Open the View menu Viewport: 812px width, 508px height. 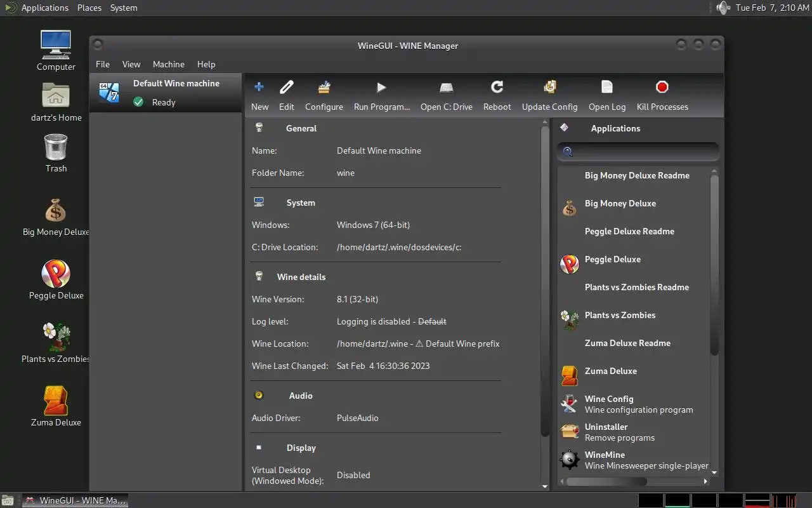131,64
